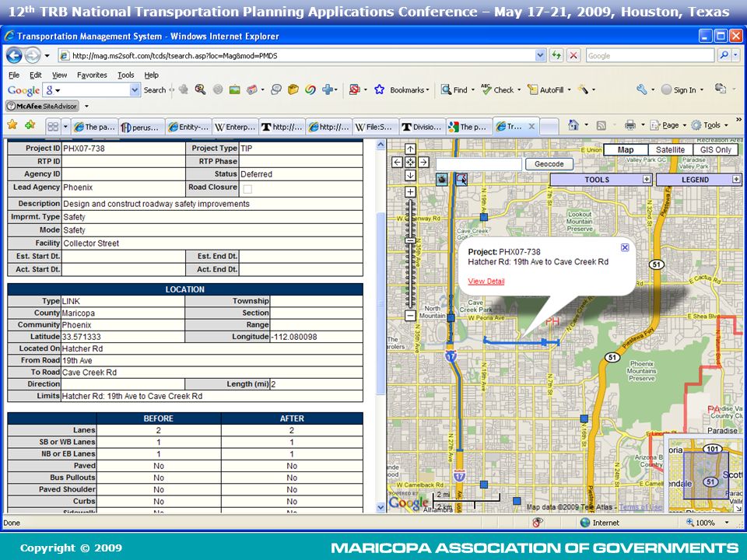Open the Quick Tabs grid icon
This screenshot has width=747, height=560.
[53, 126]
